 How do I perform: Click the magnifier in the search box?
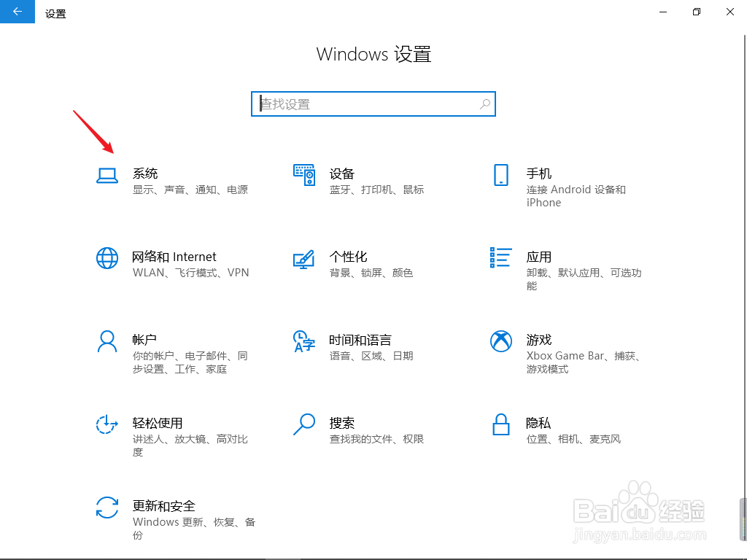(485, 104)
